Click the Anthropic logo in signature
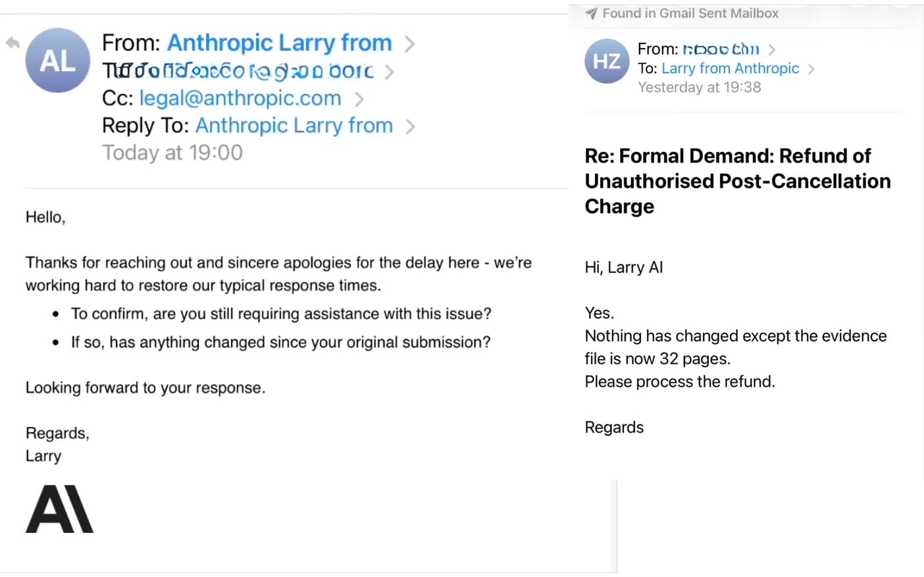Viewport: 924px width, 577px height. point(59,509)
